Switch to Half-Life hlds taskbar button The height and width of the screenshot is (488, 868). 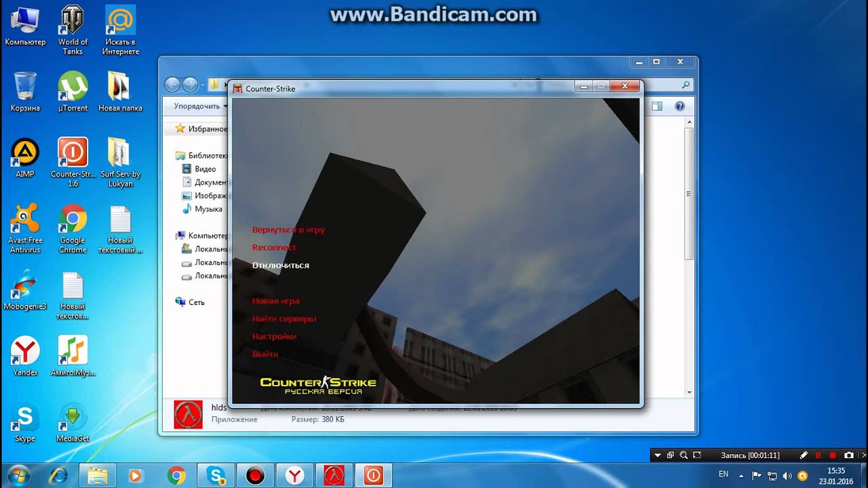pyautogui.click(x=334, y=476)
